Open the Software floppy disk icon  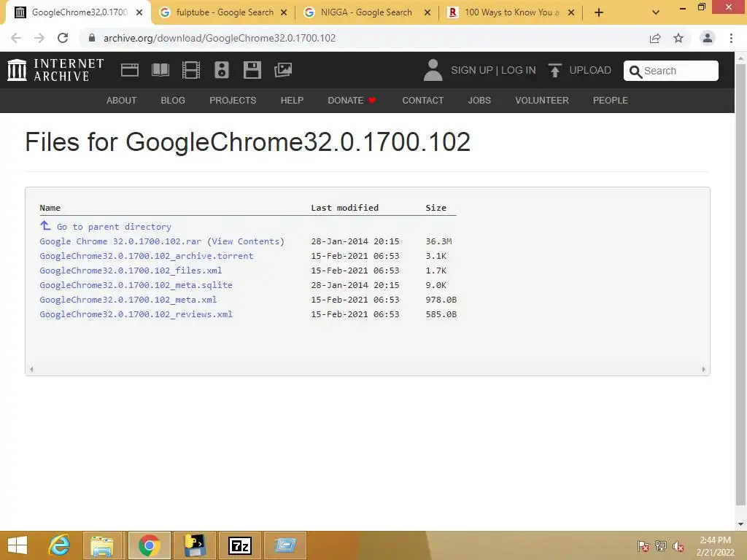(252, 70)
